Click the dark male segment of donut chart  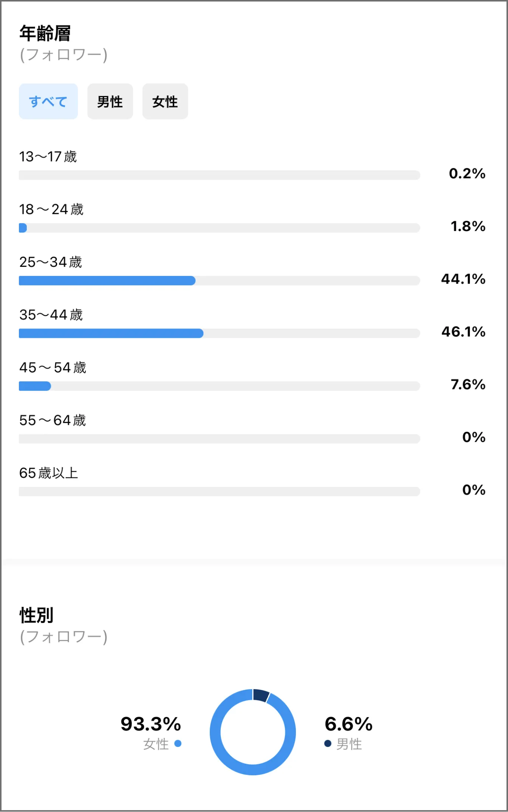pyautogui.click(x=260, y=695)
